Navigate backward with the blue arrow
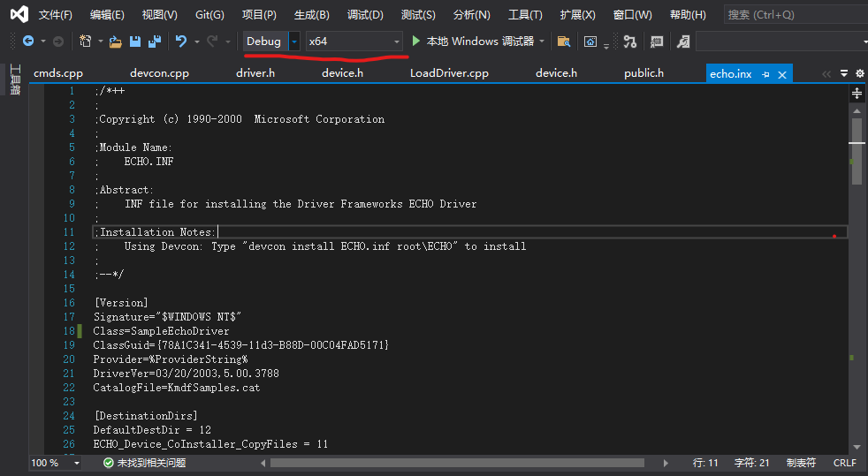 (27, 41)
